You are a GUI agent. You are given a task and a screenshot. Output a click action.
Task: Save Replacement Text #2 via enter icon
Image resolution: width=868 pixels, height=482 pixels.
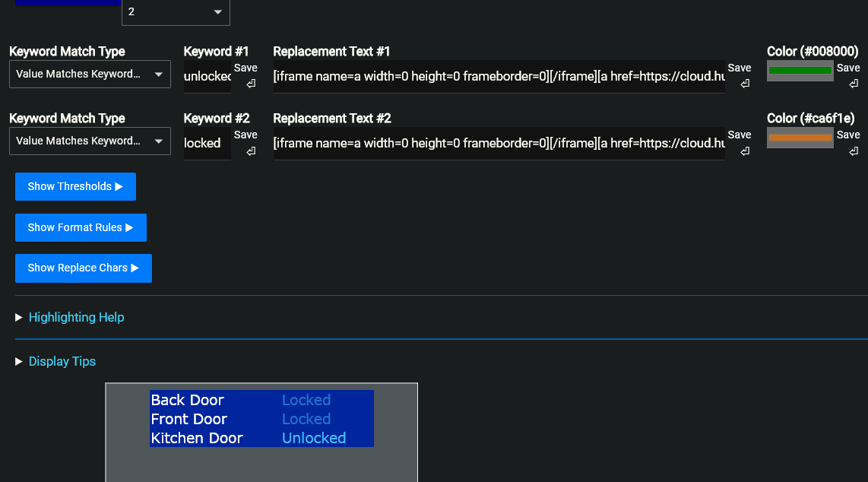tap(744, 151)
